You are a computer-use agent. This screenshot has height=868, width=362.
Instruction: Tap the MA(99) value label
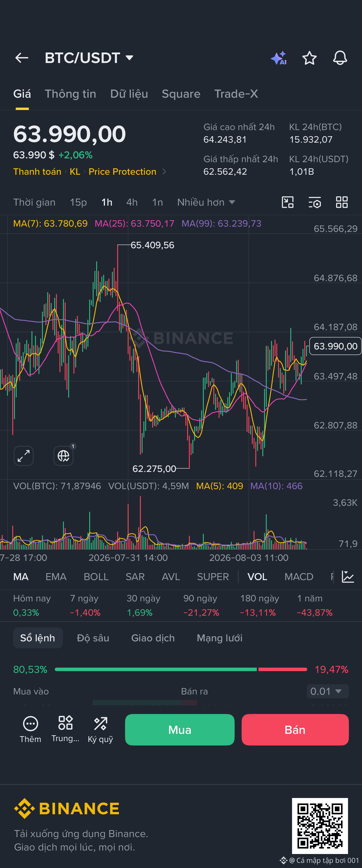click(221, 223)
